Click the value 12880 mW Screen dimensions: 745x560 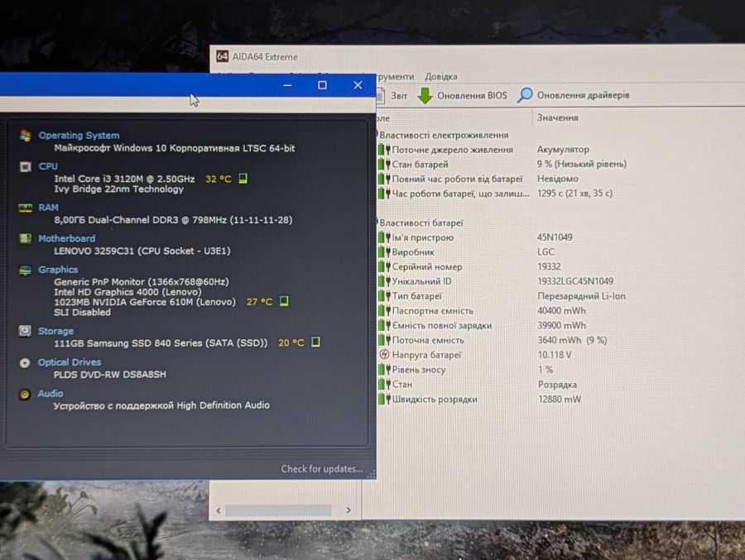[x=560, y=399]
